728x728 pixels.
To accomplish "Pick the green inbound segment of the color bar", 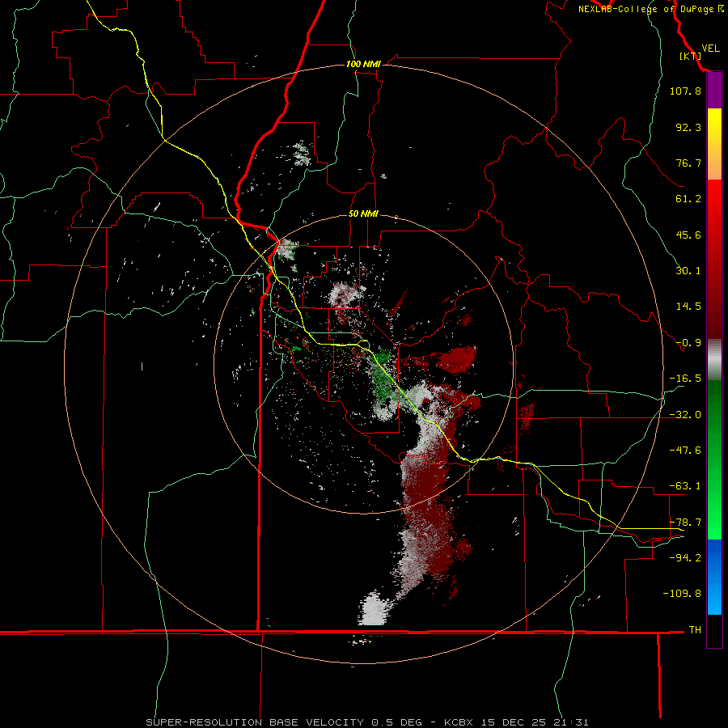I will pos(714,459).
